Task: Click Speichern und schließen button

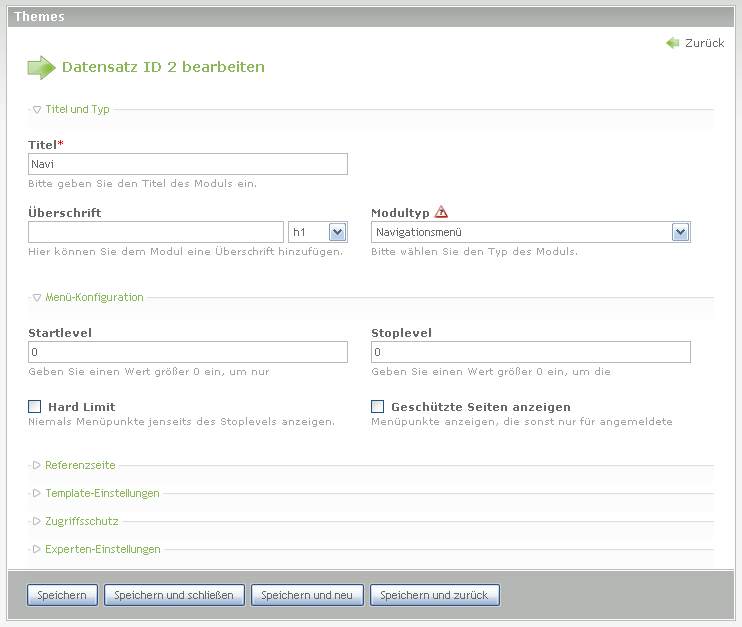Action: (x=174, y=595)
